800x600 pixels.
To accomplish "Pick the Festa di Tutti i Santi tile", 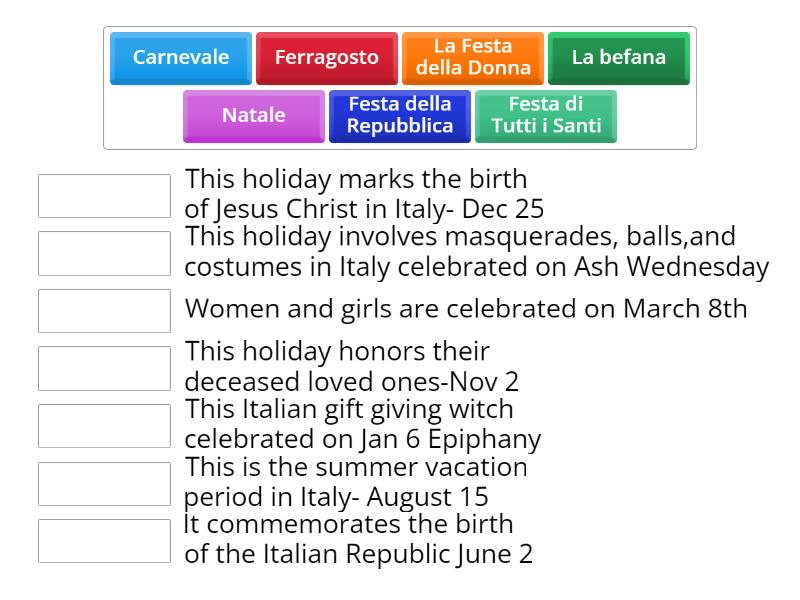I will (547, 116).
